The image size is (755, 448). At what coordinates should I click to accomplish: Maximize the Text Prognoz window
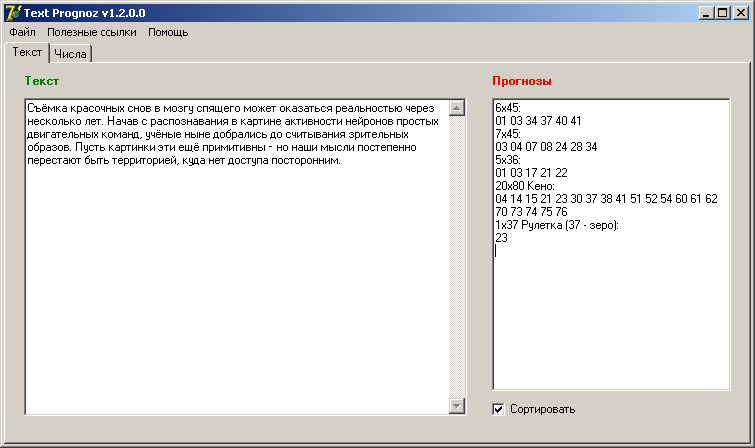click(722, 12)
